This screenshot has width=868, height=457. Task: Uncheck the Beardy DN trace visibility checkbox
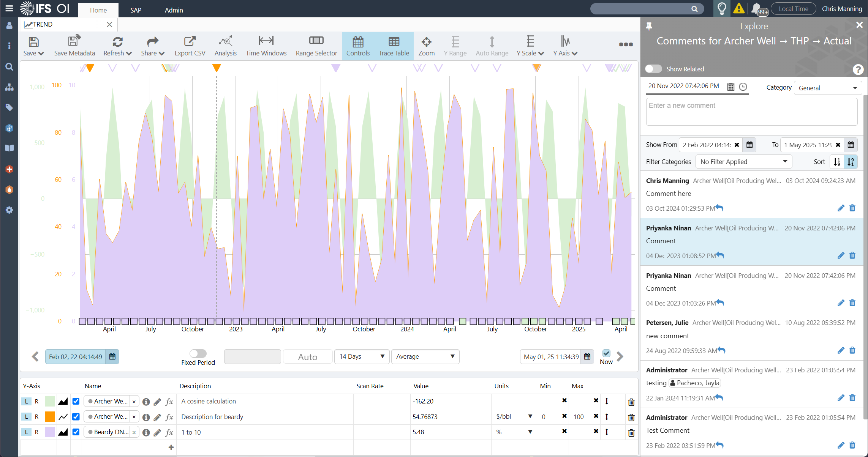pos(76,432)
